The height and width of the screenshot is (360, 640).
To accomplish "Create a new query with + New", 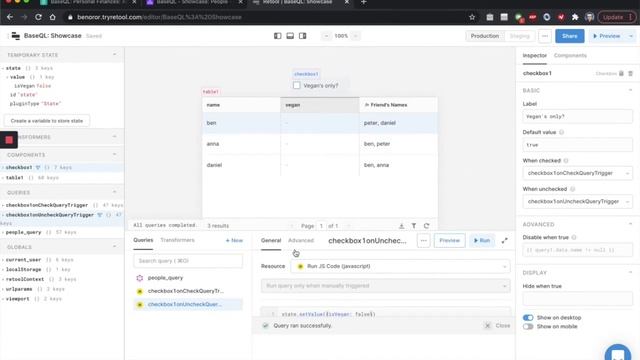I will (x=234, y=240).
